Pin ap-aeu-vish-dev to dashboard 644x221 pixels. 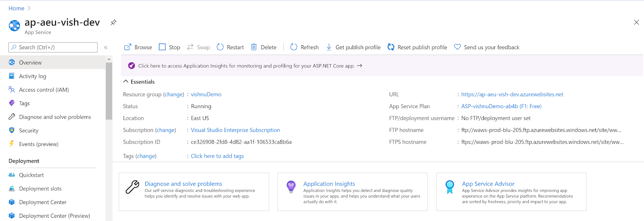(x=114, y=23)
